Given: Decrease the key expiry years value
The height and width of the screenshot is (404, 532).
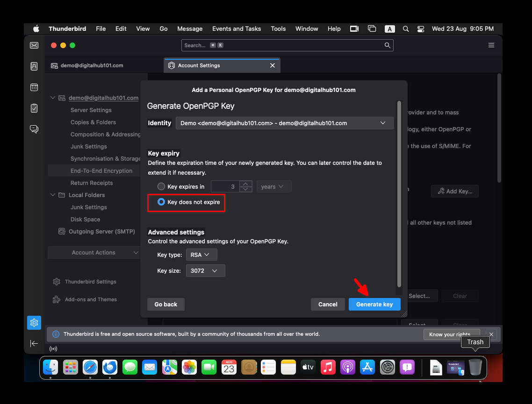Looking at the screenshot, I should click(x=245, y=189).
